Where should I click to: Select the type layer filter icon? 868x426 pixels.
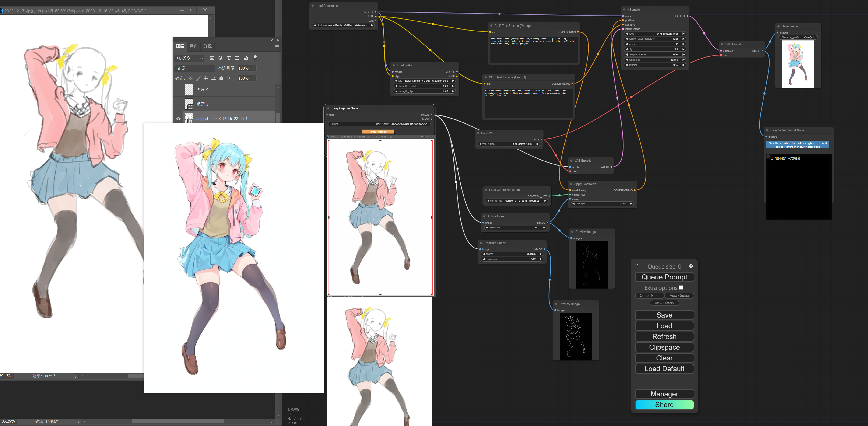click(x=229, y=58)
